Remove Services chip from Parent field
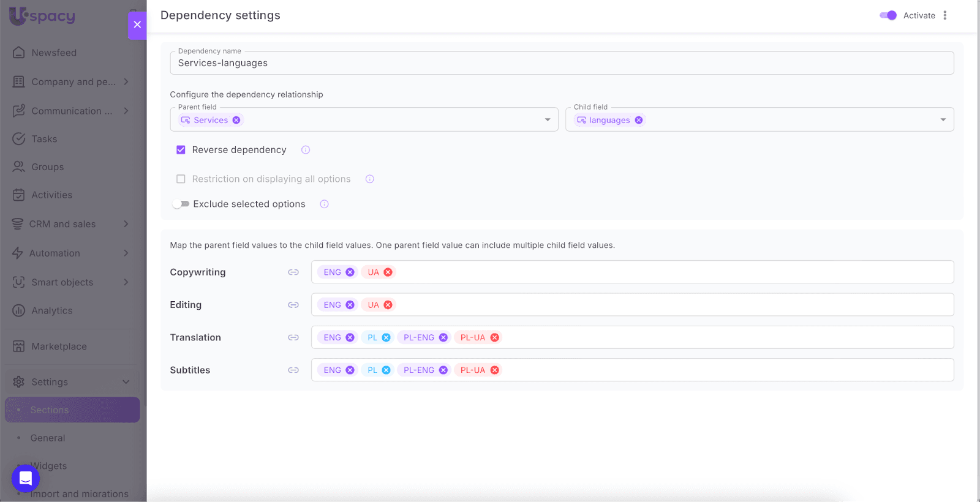Image resolution: width=980 pixels, height=502 pixels. [236, 120]
